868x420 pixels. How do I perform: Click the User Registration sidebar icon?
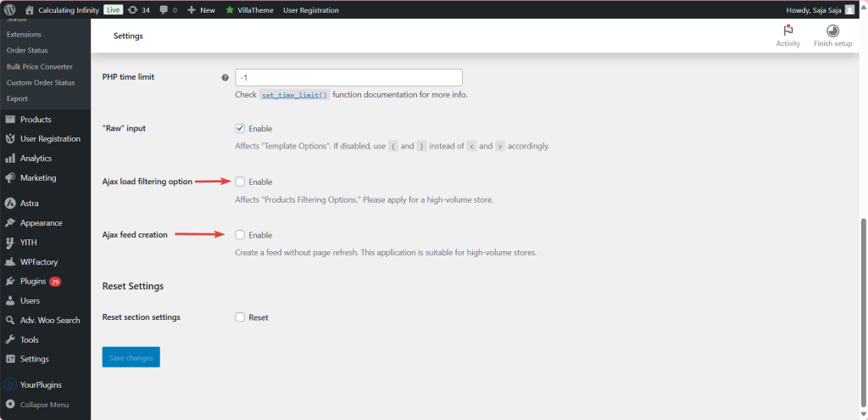click(10, 139)
